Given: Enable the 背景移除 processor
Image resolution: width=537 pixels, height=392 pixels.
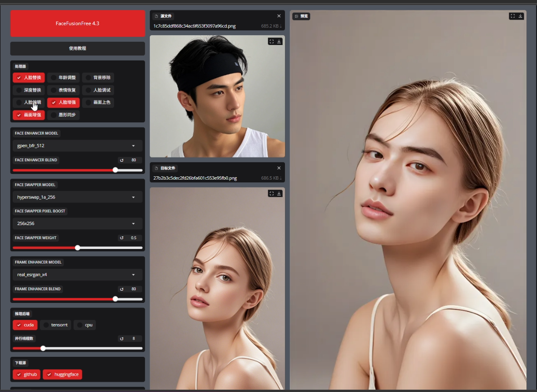Looking at the screenshot, I should click(x=98, y=78).
